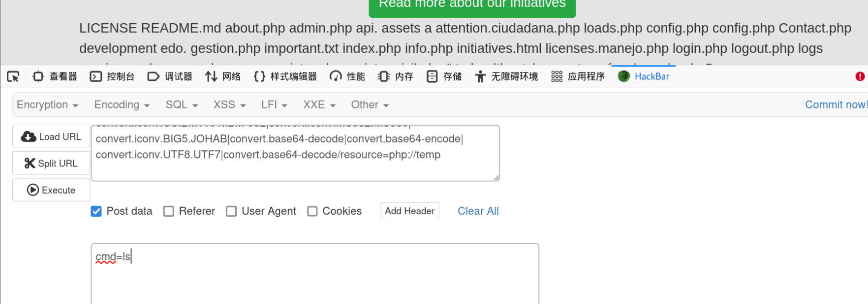868x304 pixels.
Task: Click the Clear All link
Action: click(x=478, y=211)
